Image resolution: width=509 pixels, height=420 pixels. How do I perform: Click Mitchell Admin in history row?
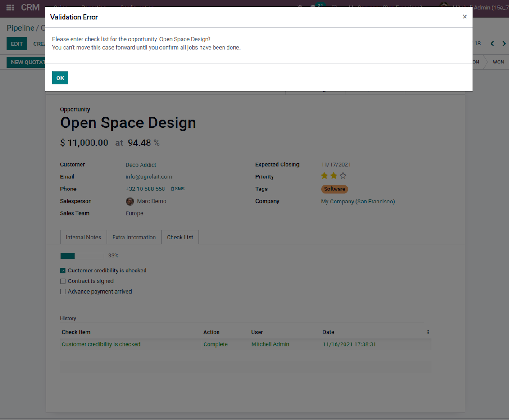pyautogui.click(x=270, y=344)
